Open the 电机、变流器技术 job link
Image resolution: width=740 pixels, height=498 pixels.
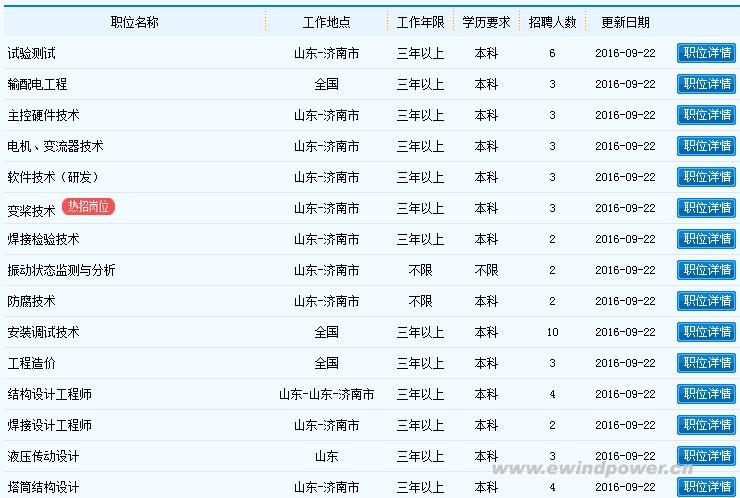(x=55, y=146)
